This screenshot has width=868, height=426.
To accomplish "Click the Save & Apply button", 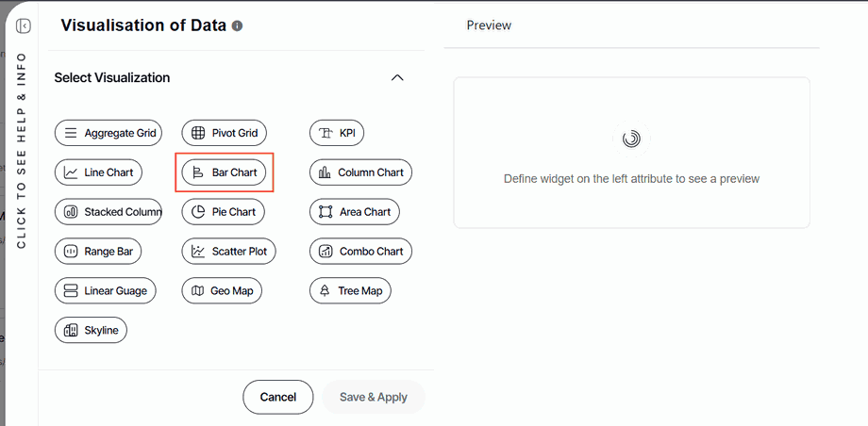I will pyautogui.click(x=374, y=397).
